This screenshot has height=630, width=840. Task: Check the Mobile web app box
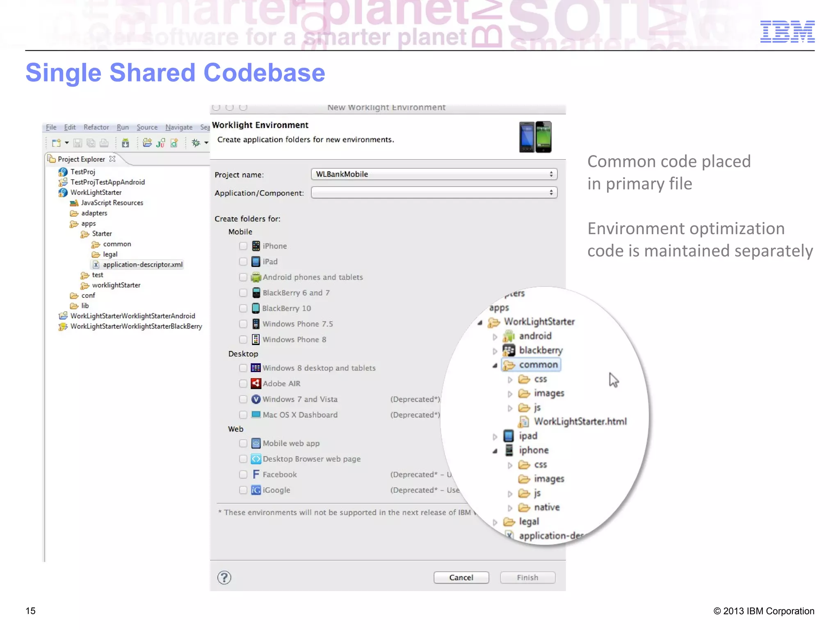pyautogui.click(x=243, y=443)
